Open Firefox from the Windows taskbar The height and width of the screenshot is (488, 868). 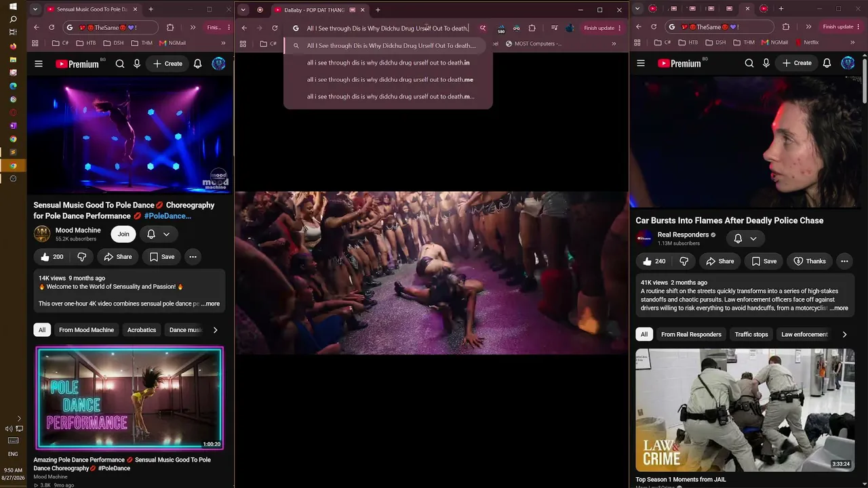(13, 46)
